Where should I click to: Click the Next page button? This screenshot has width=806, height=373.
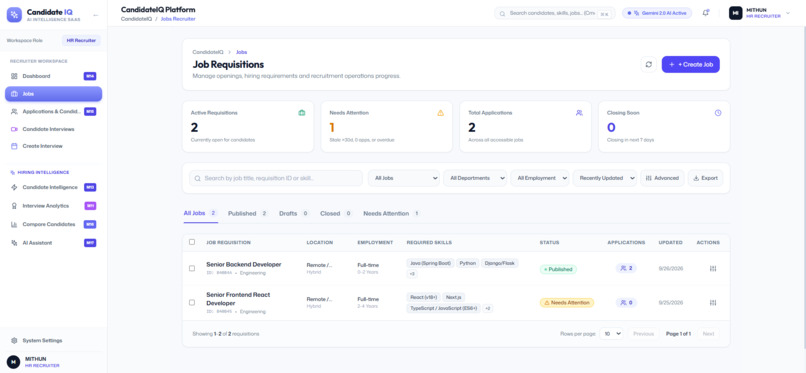coord(708,333)
